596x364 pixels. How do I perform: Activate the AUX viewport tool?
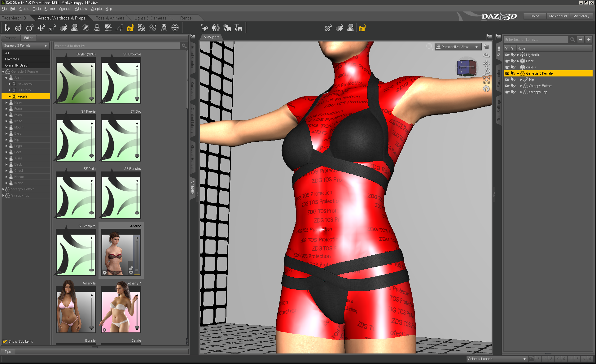tap(97, 28)
